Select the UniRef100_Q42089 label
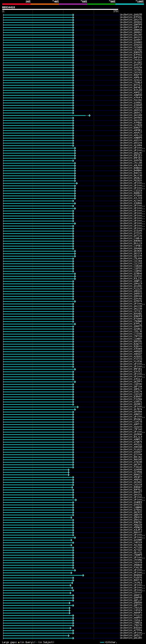Viewport: 146px width, 644px height. pos(131,115)
